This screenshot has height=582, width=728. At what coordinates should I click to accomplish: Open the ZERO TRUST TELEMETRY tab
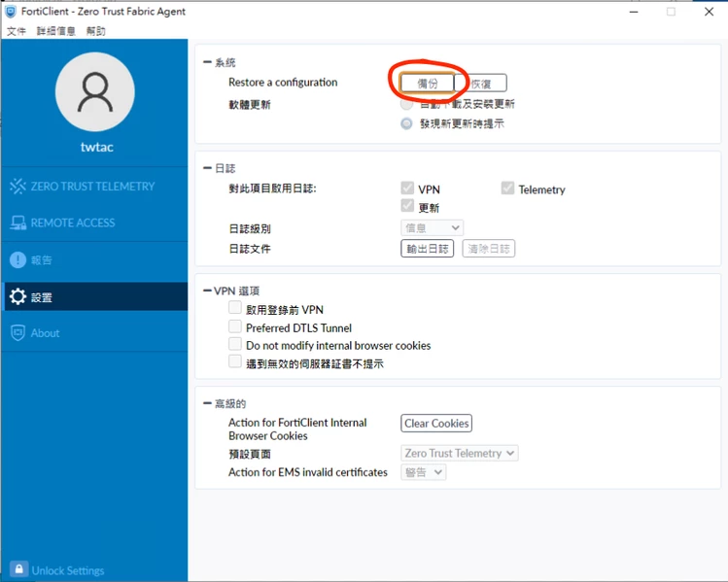(94, 187)
